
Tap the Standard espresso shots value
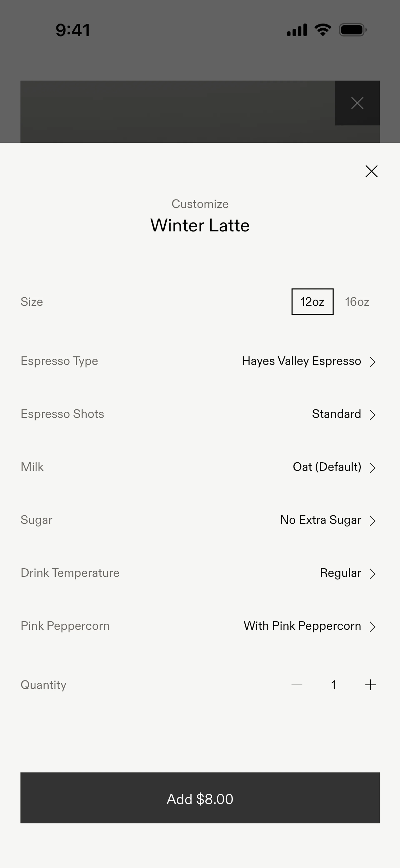pos(336,414)
